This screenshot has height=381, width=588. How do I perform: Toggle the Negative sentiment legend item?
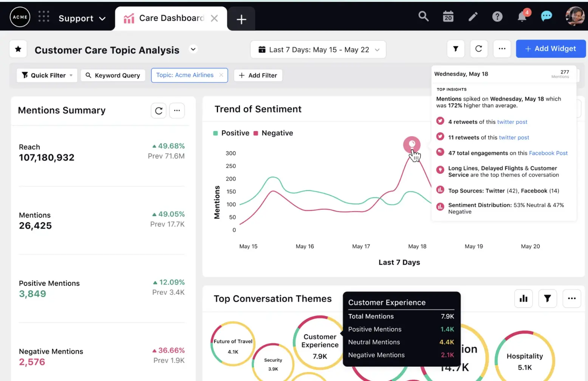273,133
